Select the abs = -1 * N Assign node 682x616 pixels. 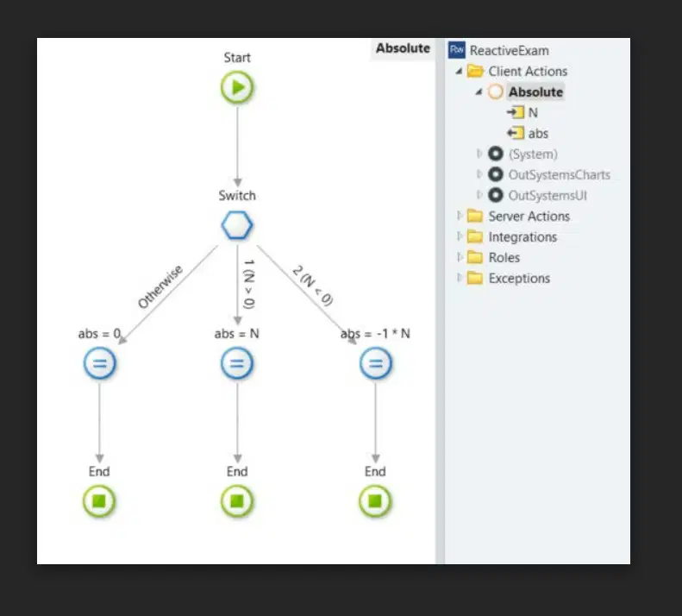point(375,363)
